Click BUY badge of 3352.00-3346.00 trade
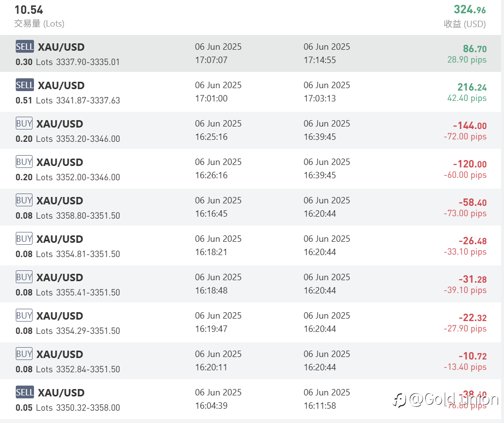Image resolution: width=504 pixels, height=423 pixels. pyautogui.click(x=24, y=162)
